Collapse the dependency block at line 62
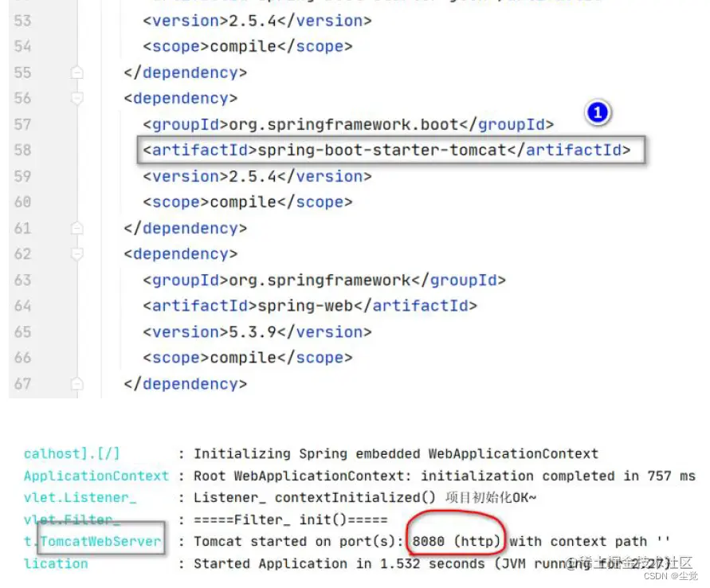Image resolution: width=710 pixels, height=588 pixels. [x=76, y=253]
